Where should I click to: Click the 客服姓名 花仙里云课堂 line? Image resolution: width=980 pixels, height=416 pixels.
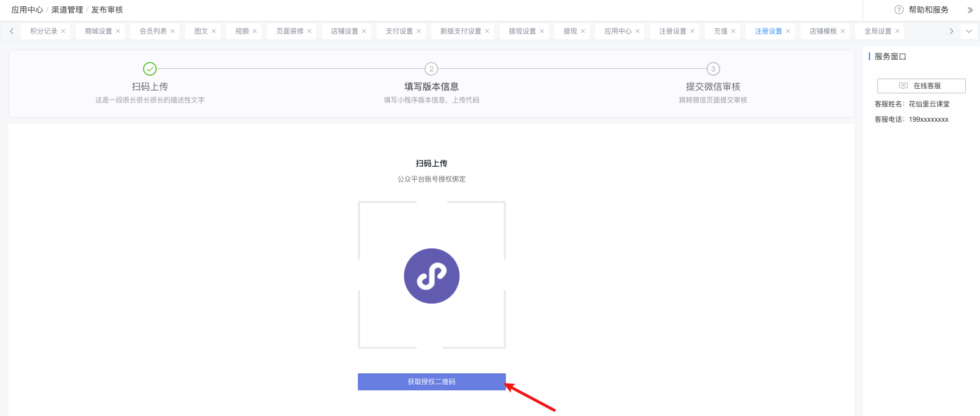pos(912,104)
